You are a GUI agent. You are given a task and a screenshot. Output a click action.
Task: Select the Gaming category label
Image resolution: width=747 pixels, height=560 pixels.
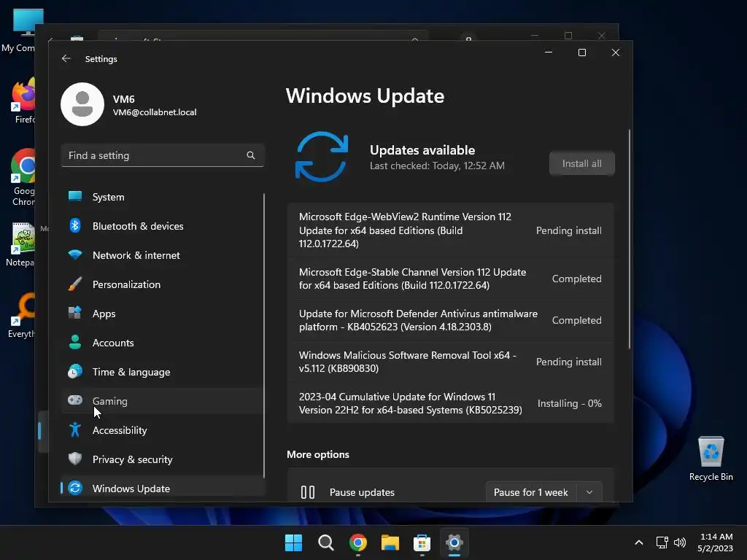[x=110, y=401]
